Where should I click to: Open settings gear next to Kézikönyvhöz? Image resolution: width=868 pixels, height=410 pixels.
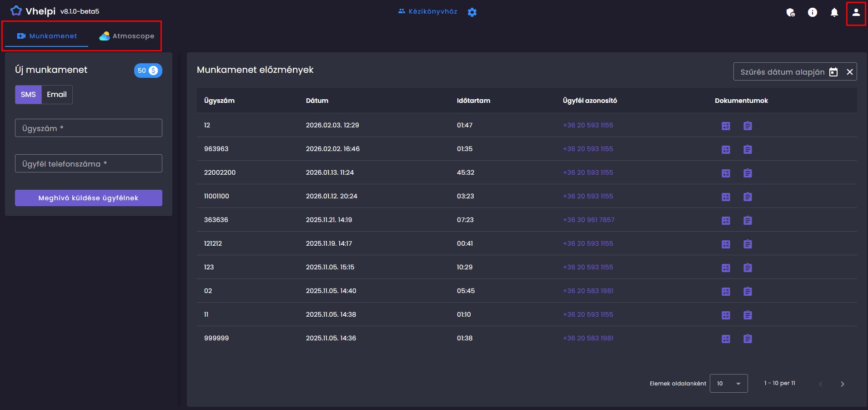[472, 12]
